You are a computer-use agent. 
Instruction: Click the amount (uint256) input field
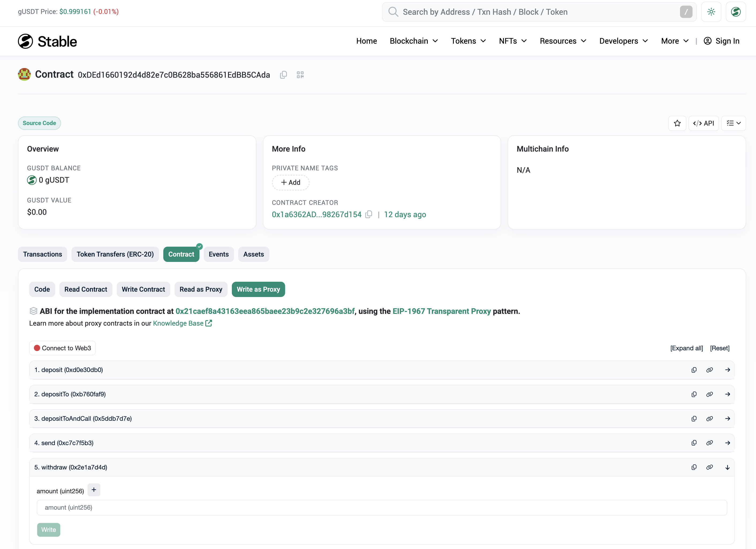tap(381, 507)
